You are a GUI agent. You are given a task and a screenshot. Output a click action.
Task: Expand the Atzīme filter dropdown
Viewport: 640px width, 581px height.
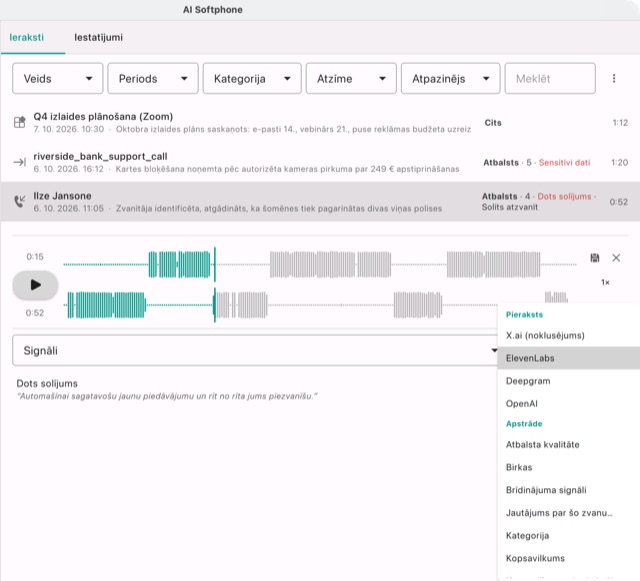[351, 78]
